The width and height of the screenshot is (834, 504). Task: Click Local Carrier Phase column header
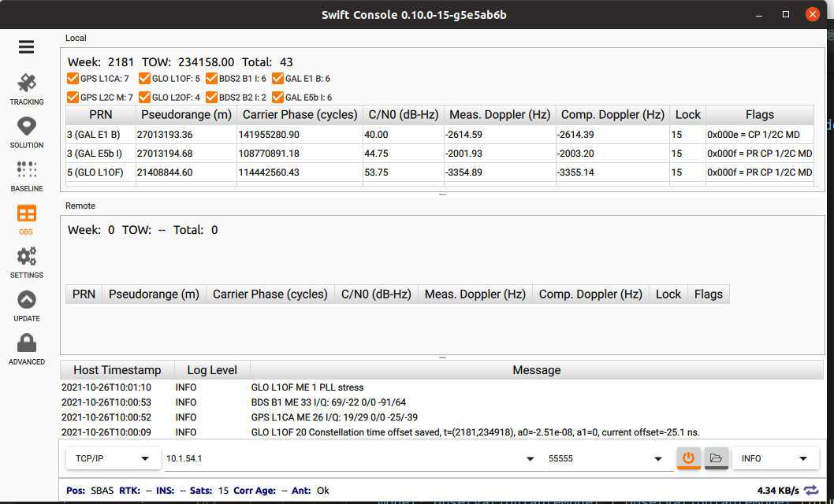(300, 115)
